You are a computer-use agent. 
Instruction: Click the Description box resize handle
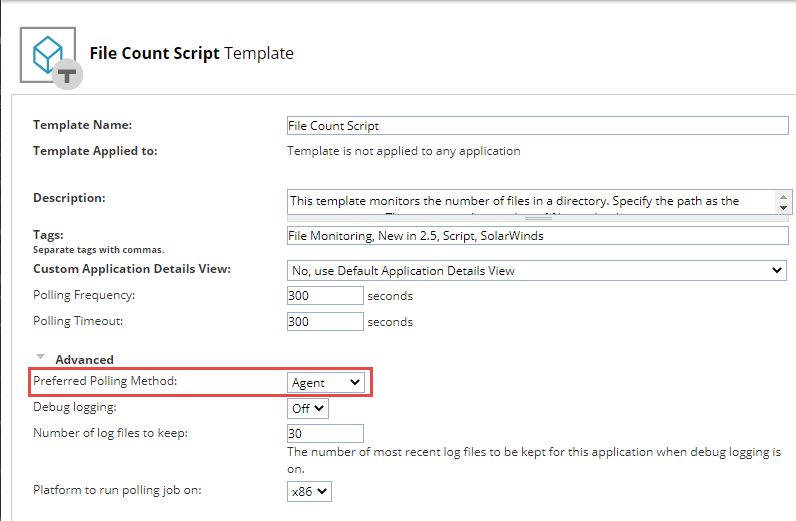pyautogui.click(x=537, y=216)
